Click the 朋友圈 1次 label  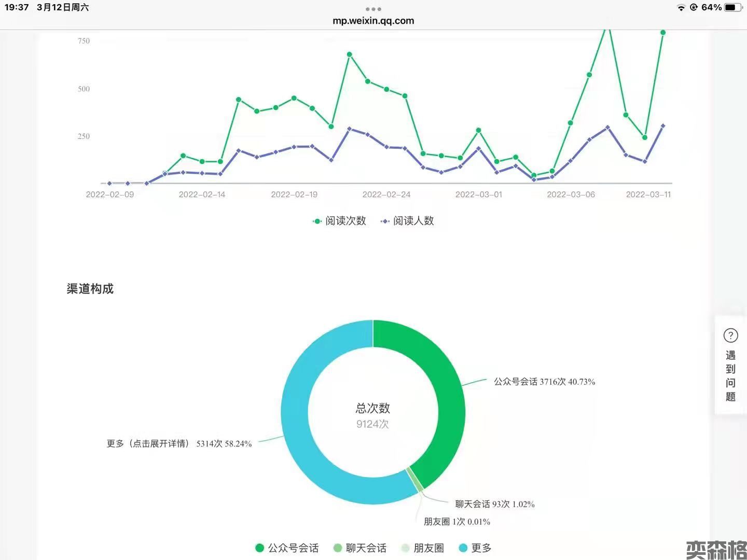pos(457,522)
